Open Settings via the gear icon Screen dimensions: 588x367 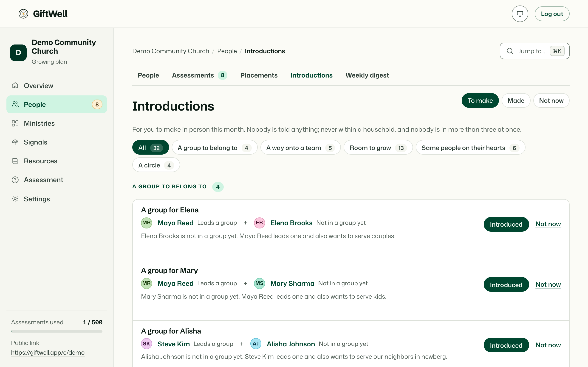tap(15, 199)
